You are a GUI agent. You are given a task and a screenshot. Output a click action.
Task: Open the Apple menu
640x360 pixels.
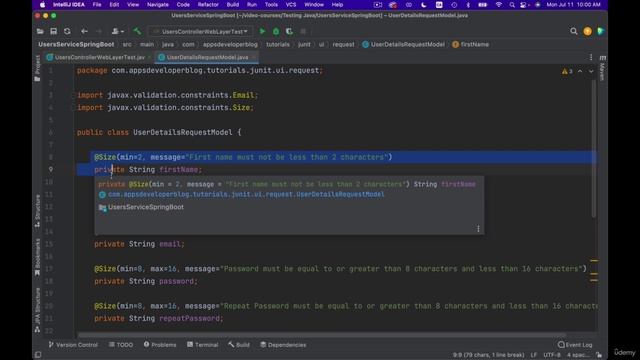point(42,5)
